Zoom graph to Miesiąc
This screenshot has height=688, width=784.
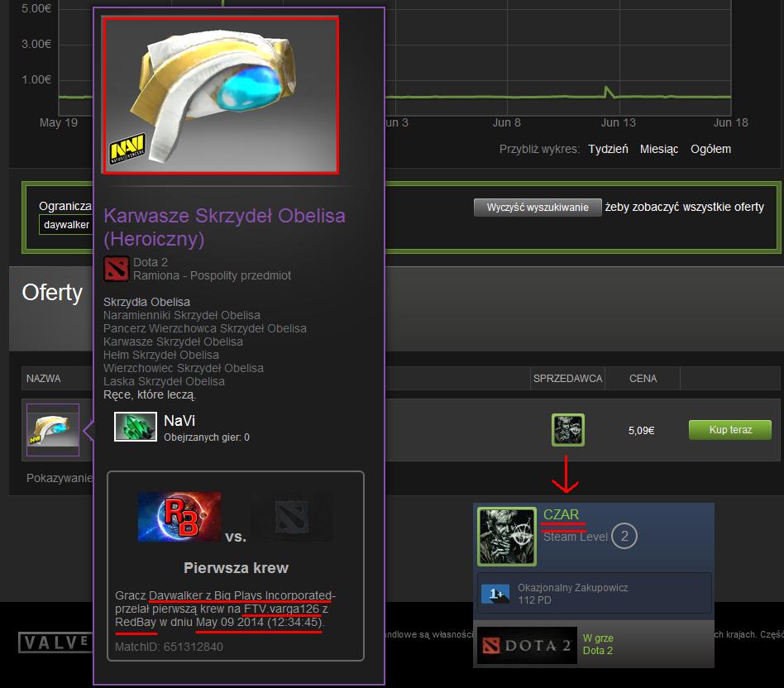659,149
